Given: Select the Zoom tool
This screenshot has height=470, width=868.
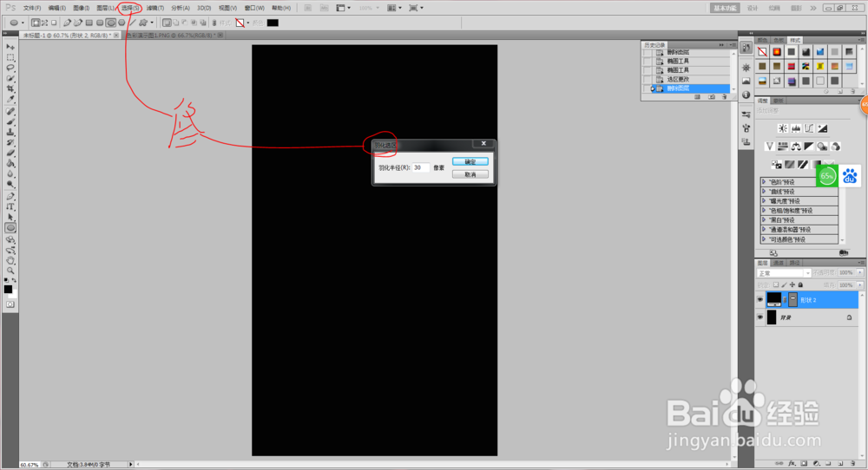Looking at the screenshot, I should click(10, 271).
